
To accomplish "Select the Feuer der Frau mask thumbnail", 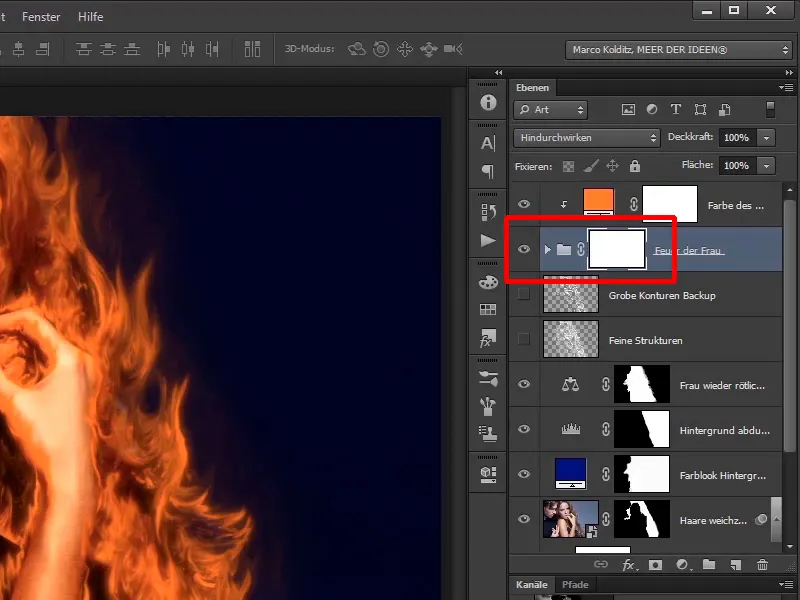I will 617,249.
